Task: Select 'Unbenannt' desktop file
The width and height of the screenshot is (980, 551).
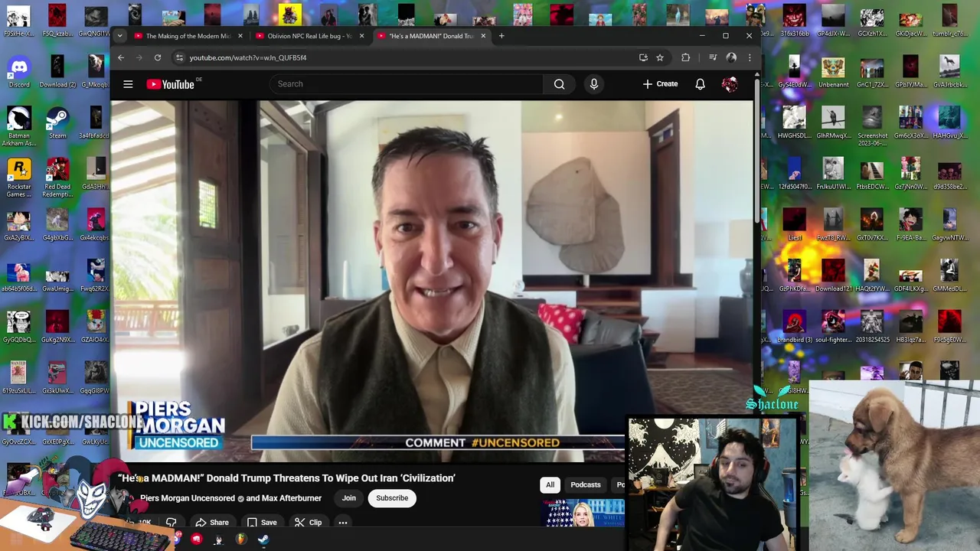Action: [833, 72]
